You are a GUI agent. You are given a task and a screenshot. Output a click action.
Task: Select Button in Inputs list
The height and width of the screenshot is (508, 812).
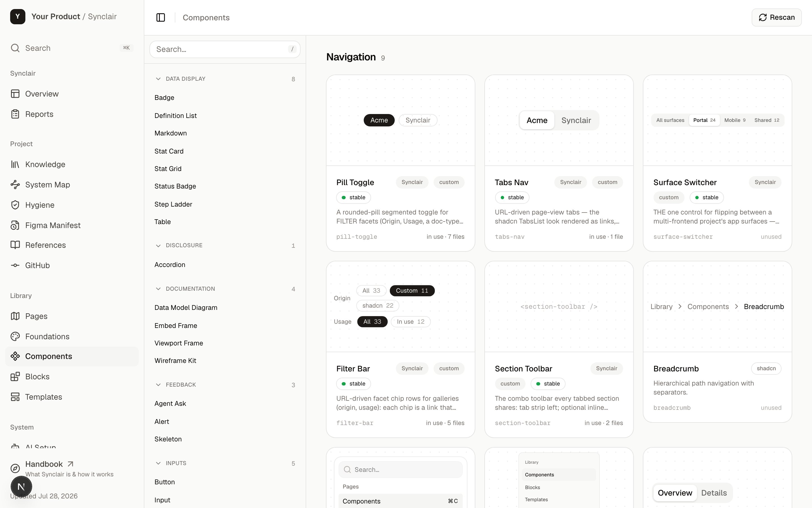click(x=165, y=482)
